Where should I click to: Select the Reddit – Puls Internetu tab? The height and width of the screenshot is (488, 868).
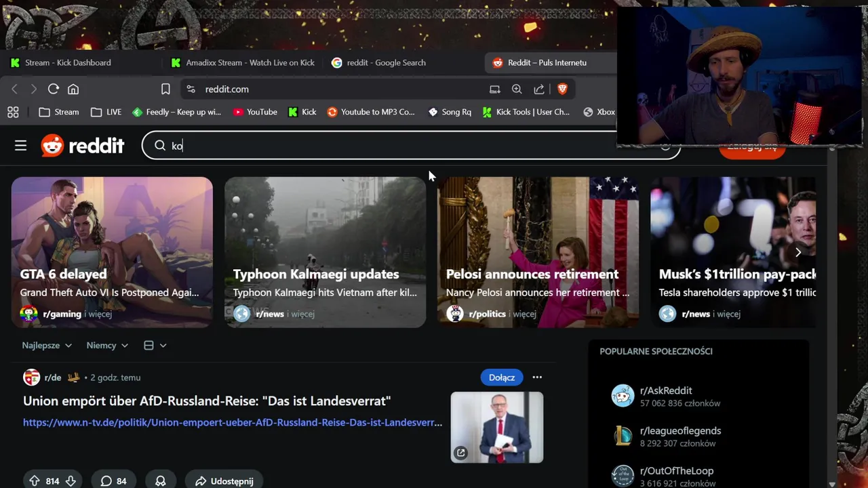click(x=551, y=62)
